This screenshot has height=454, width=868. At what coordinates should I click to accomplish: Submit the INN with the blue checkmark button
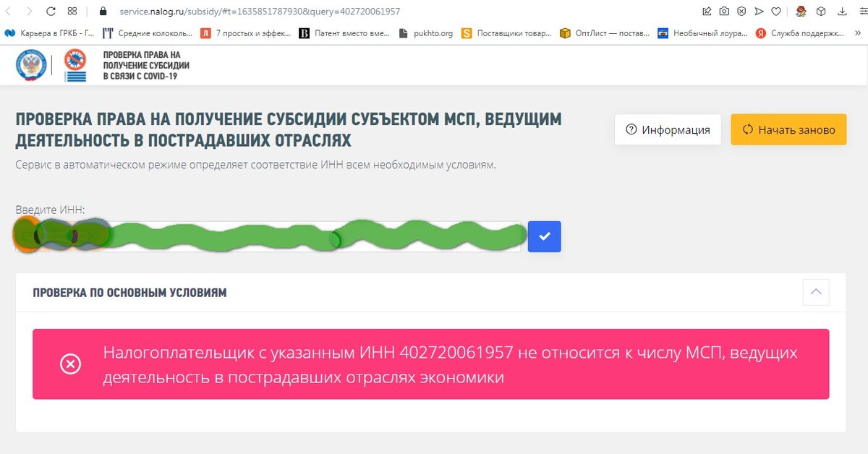click(545, 236)
